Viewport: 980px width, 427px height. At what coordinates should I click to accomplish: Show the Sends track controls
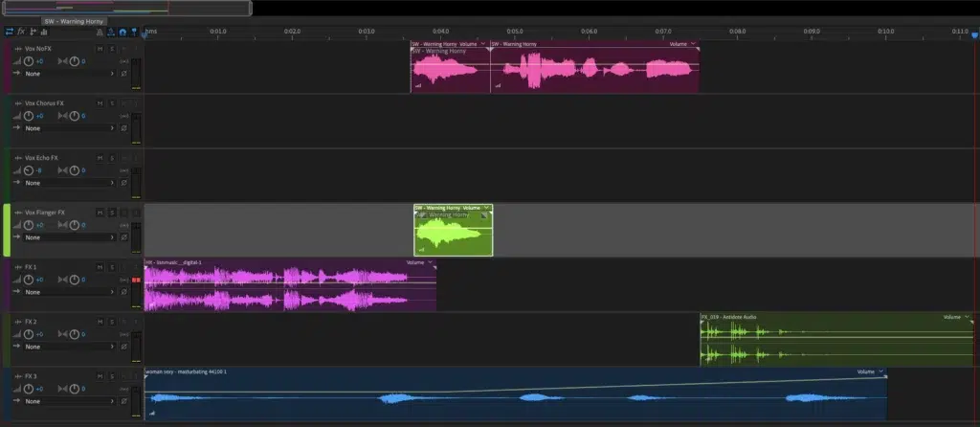tap(33, 32)
